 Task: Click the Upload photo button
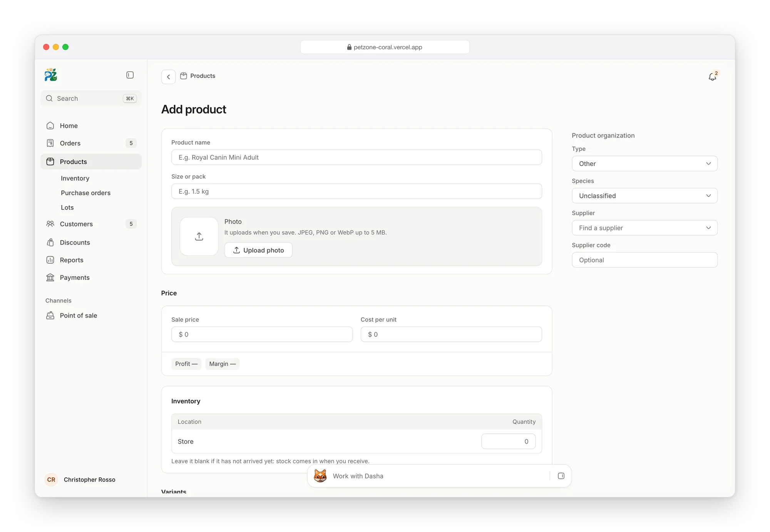pos(258,250)
